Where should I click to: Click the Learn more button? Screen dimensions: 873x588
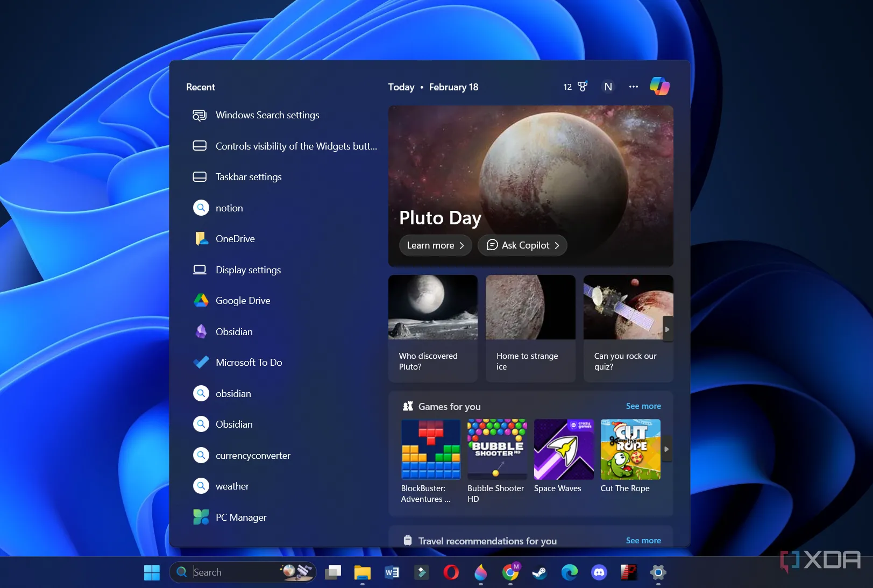[x=435, y=245]
